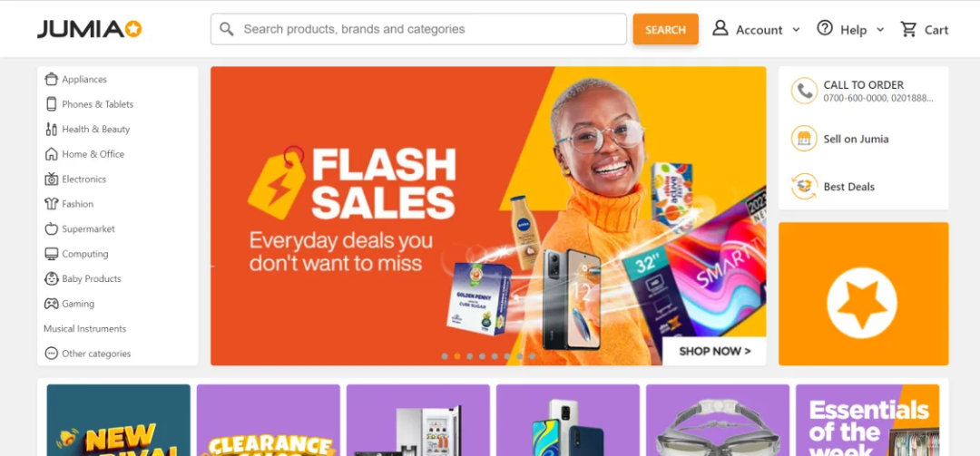
Task: Click the orange star promo tile
Action: pyautogui.click(x=863, y=294)
